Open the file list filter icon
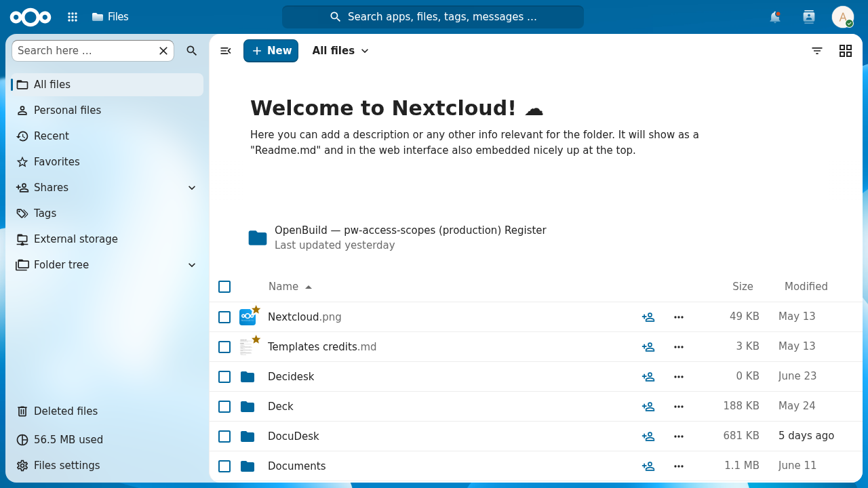The image size is (868, 488). (x=817, y=51)
